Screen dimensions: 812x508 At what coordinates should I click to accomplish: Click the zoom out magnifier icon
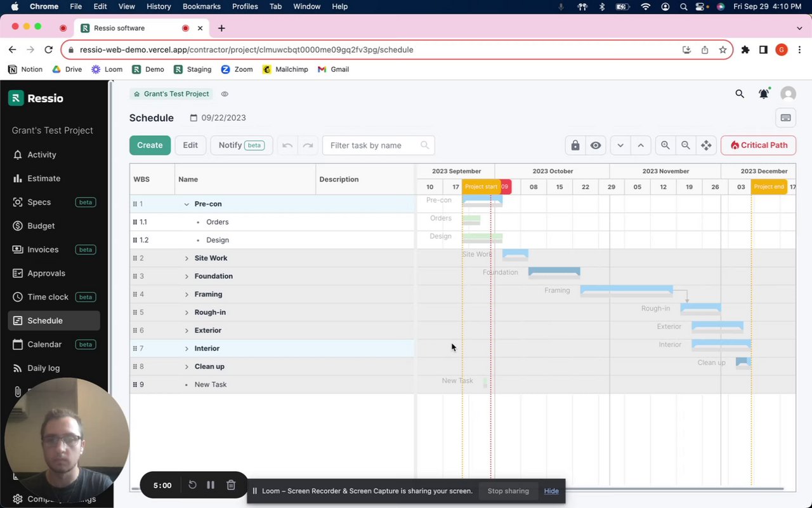(x=686, y=145)
